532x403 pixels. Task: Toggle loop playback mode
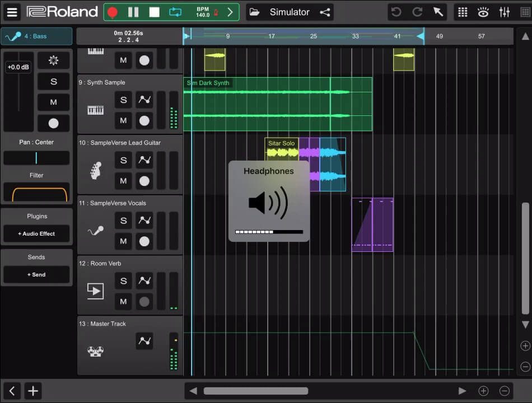[x=175, y=12]
